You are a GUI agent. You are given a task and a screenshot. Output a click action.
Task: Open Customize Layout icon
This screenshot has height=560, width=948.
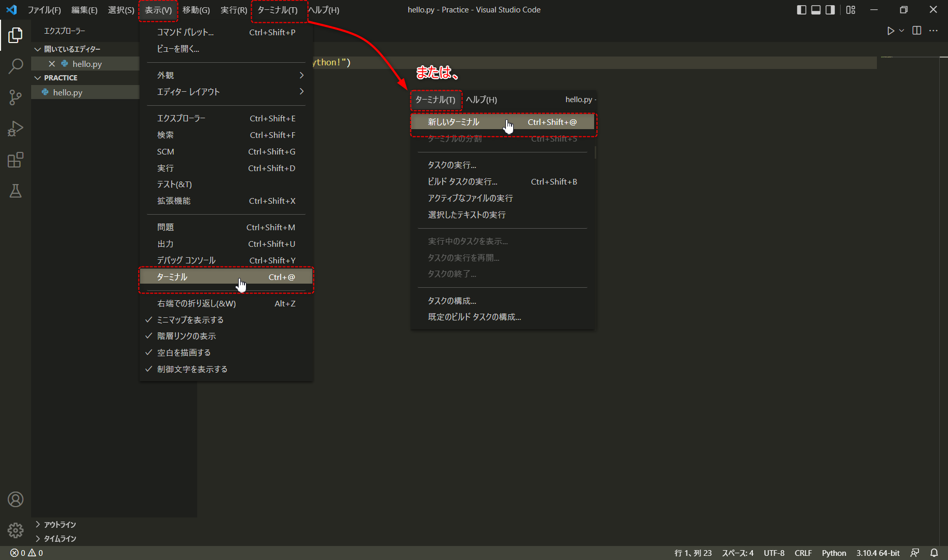[850, 10]
